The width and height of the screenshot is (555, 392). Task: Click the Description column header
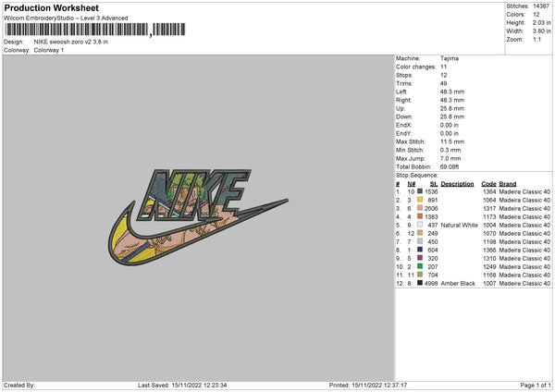457,184
